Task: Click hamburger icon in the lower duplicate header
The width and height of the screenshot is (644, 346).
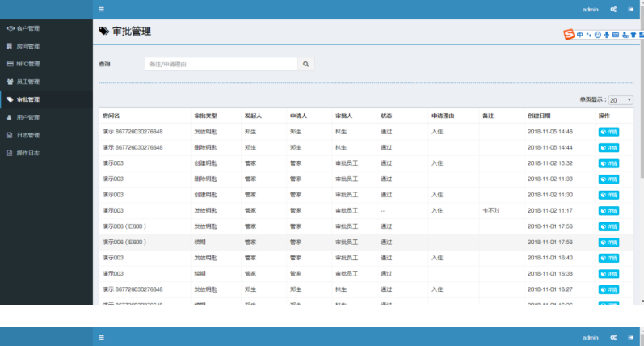Action: pos(102,337)
